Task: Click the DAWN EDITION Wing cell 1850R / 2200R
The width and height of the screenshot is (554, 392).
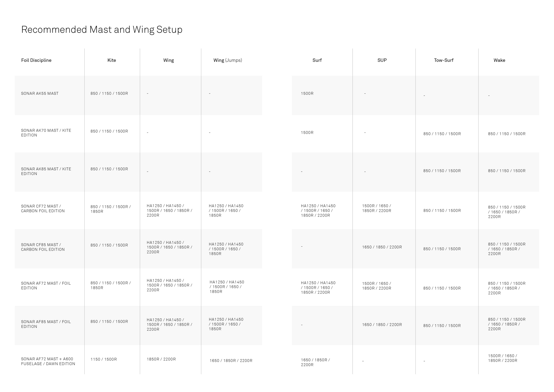Action: pyautogui.click(x=161, y=359)
